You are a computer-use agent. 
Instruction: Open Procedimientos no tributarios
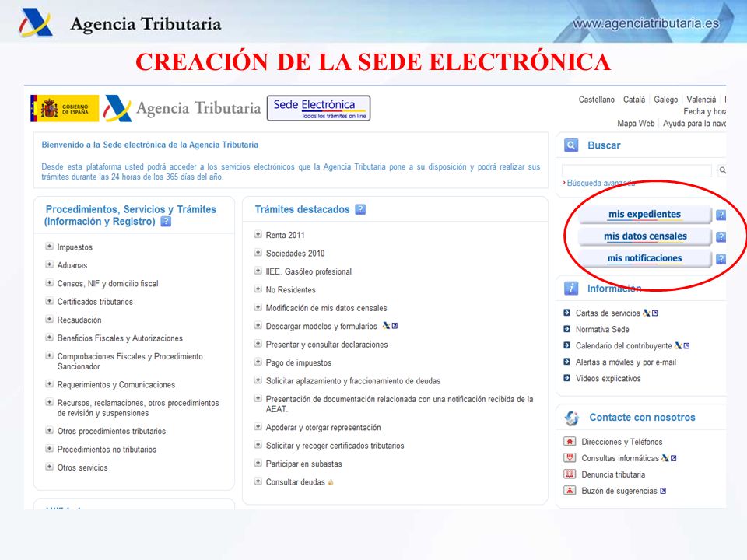click(107, 450)
